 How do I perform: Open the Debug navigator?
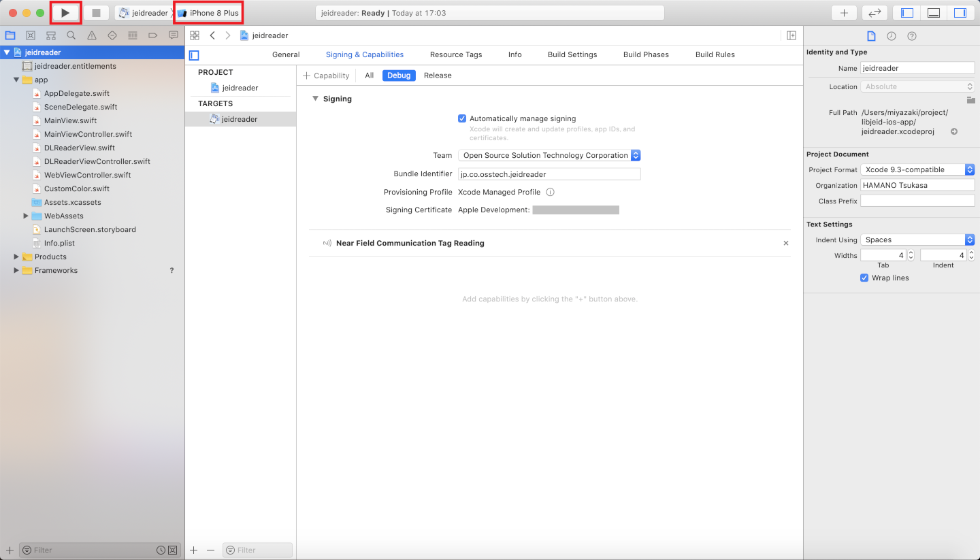click(133, 35)
